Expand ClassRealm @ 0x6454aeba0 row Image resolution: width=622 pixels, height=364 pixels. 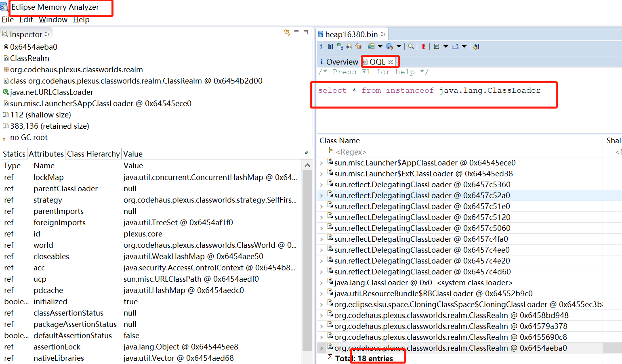(x=322, y=348)
